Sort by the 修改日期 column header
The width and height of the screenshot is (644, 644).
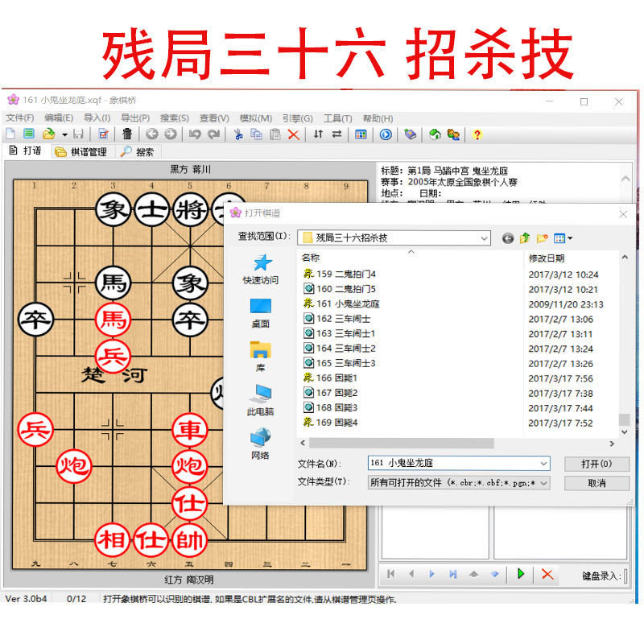coord(547,258)
